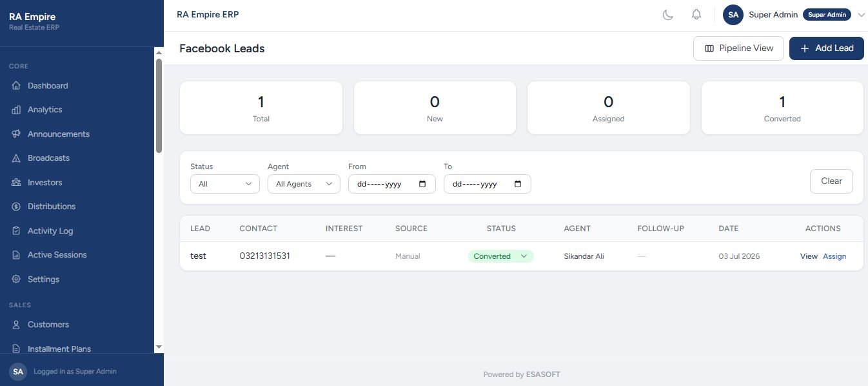Click the Analytics bar chart icon
868x386 pixels.
point(16,110)
